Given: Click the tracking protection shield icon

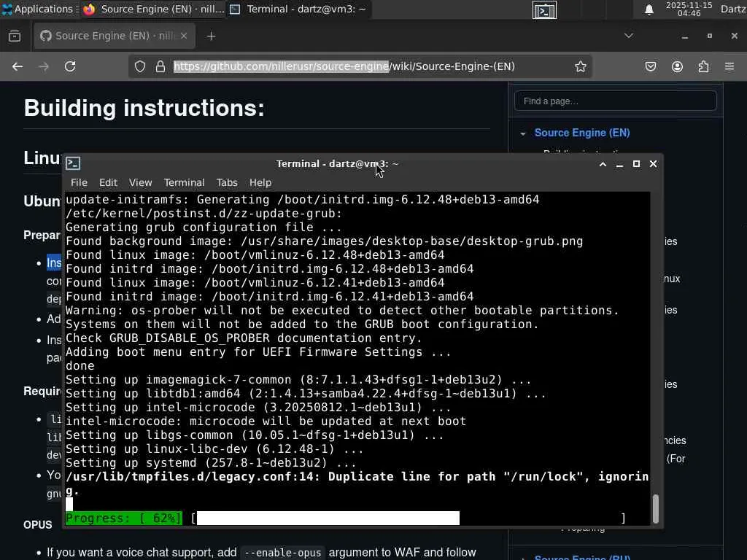Looking at the screenshot, I should 139,66.
